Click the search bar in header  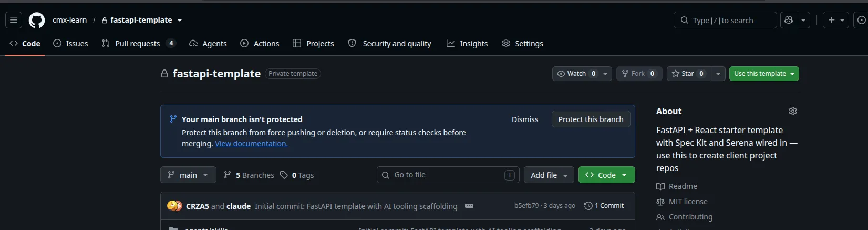725,20
